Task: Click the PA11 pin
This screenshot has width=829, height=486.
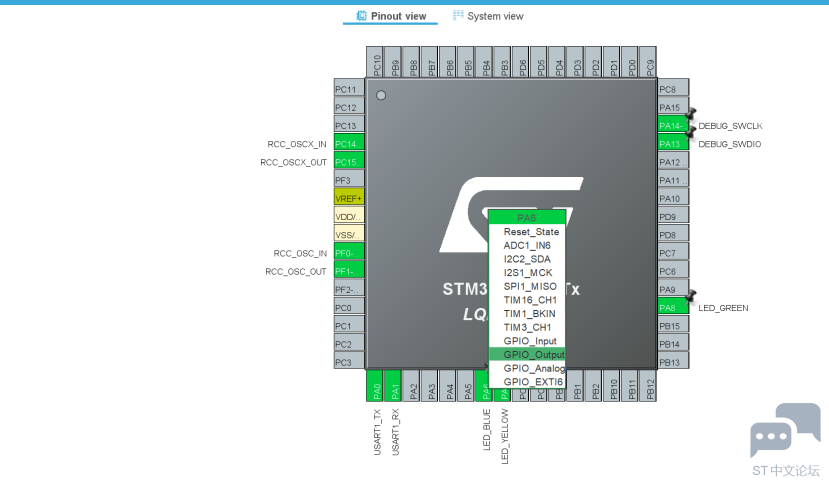Action: pos(674,180)
